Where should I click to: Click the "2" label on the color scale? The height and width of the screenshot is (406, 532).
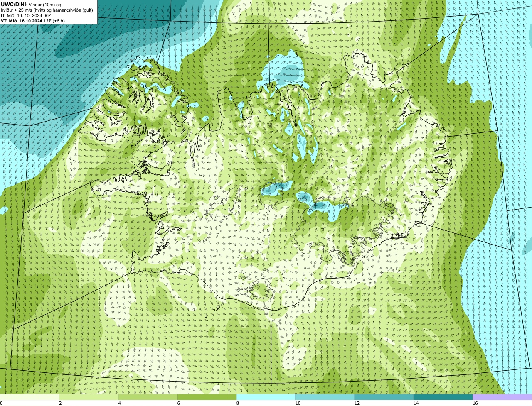[60, 403]
